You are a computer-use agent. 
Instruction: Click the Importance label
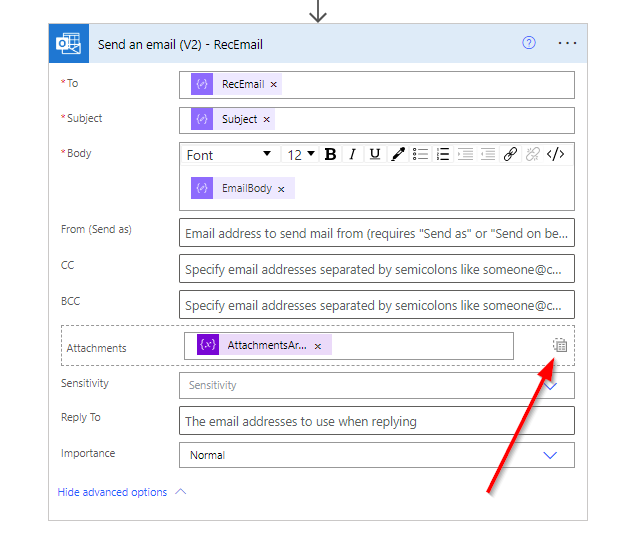pyautogui.click(x=88, y=453)
